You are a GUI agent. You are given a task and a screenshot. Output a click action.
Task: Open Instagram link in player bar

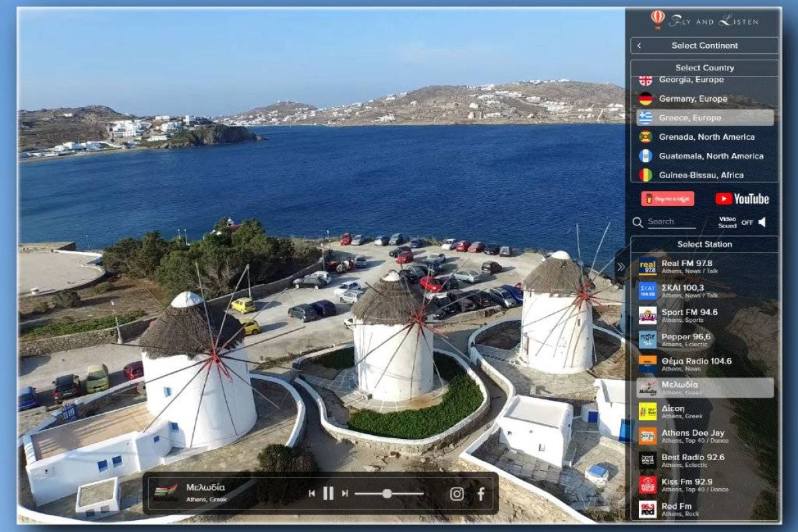457,493
